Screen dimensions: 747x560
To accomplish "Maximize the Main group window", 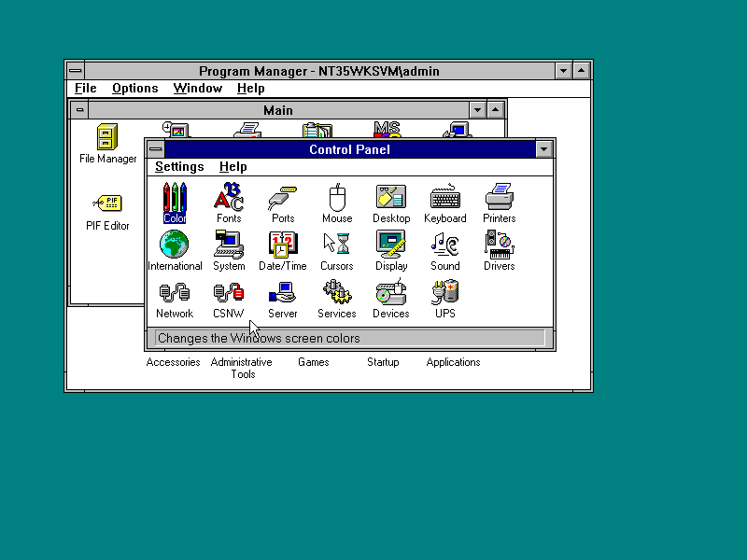I will 496,110.
